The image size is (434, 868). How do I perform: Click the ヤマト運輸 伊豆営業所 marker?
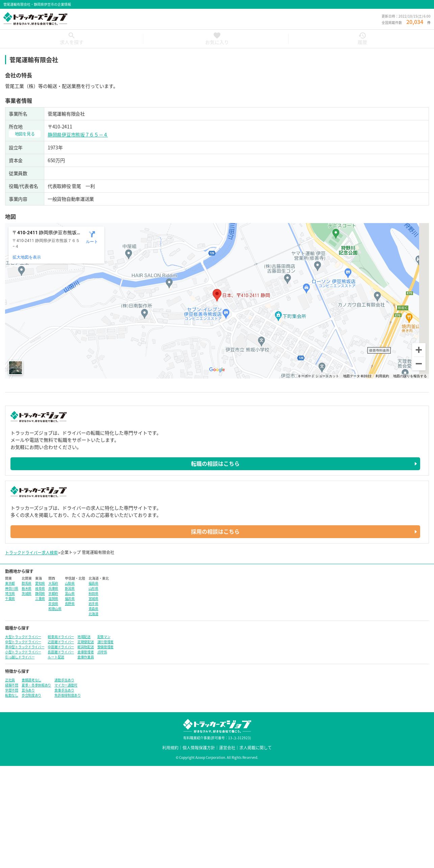pos(317,266)
